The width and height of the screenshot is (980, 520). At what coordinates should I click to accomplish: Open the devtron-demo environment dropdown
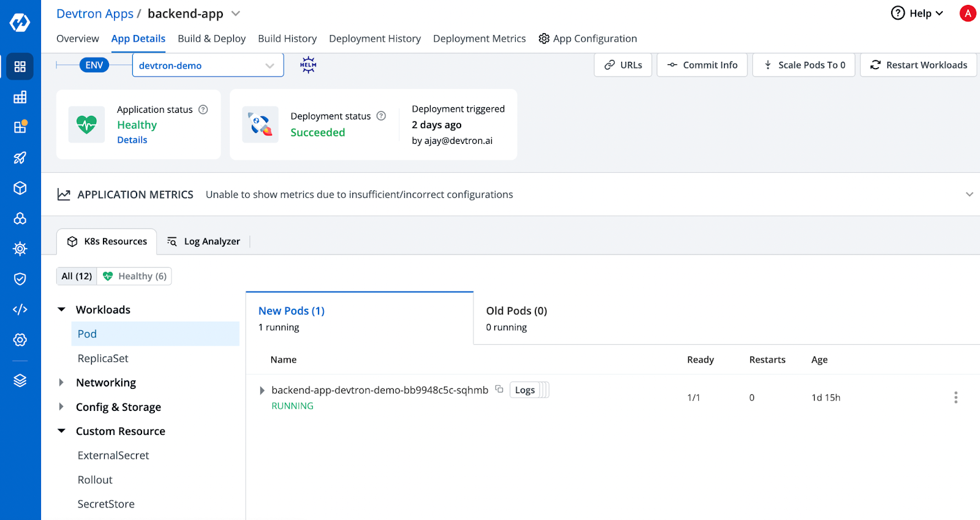[x=208, y=65]
